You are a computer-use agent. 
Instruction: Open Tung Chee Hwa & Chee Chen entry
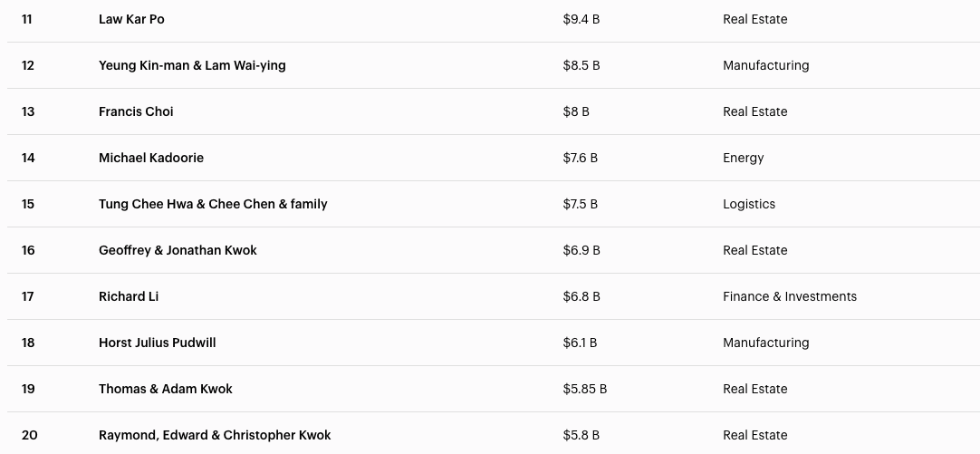[213, 204]
